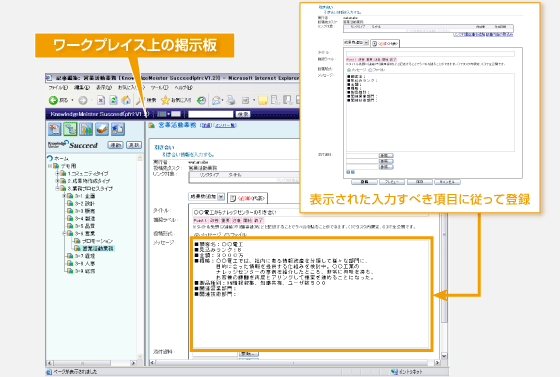Click first 参照 button in popup form
The height and width of the screenshot is (377, 560).
tap(386, 156)
